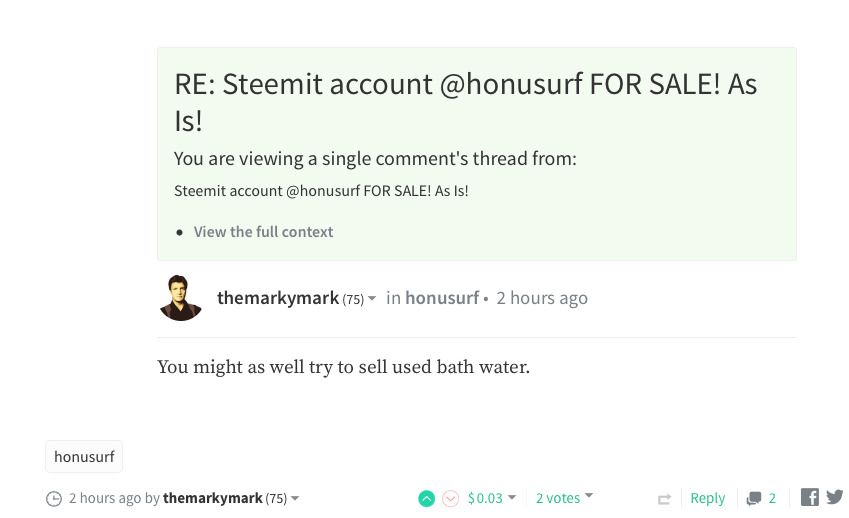Click the themarkymark name in the footer byline

212,498
